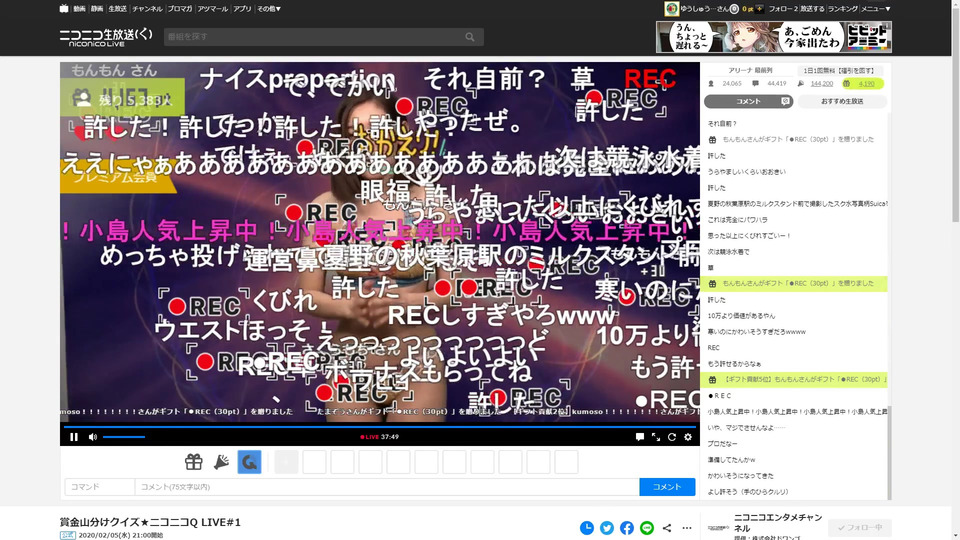Select comment もう許せるからなぁ

(x=734, y=364)
